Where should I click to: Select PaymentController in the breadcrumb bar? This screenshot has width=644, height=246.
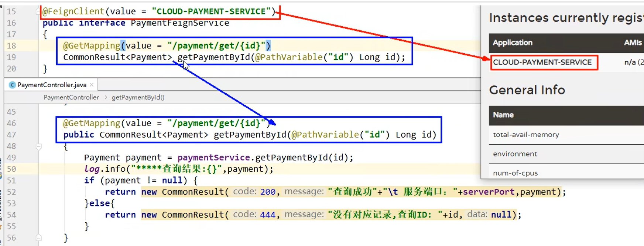point(71,97)
